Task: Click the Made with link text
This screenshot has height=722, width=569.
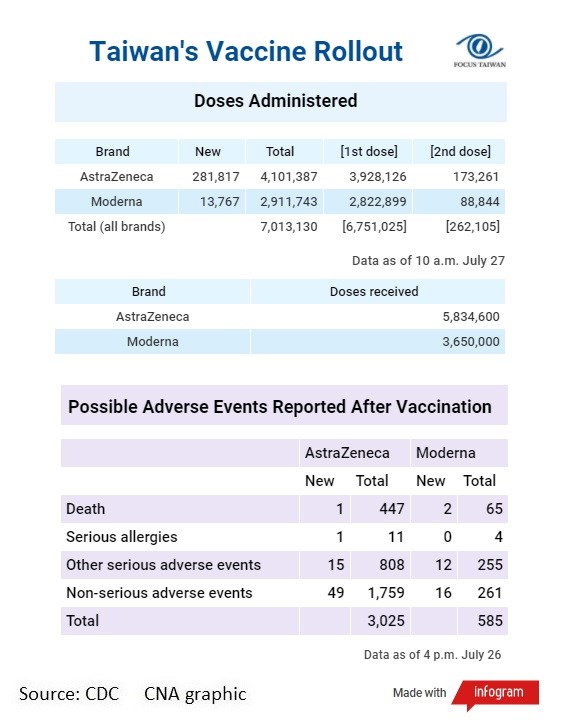Action: click(419, 693)
